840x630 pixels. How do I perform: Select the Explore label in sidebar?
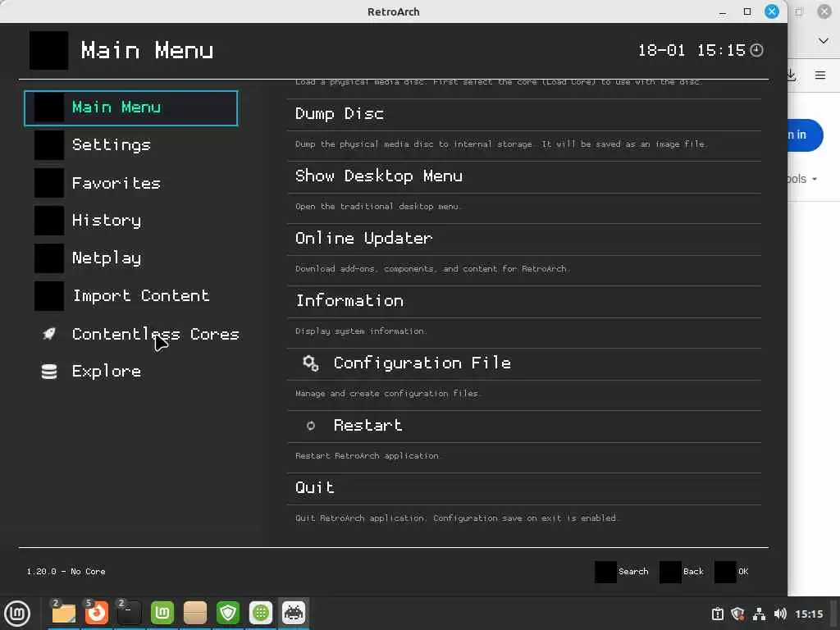pyautogui.click(x=107, y=372)
